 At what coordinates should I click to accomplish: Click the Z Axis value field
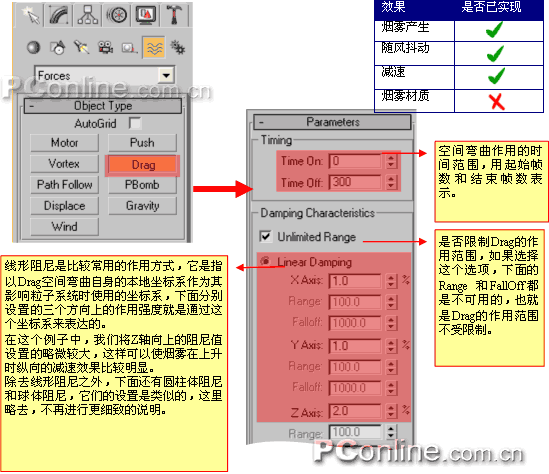tap(355, 411)
